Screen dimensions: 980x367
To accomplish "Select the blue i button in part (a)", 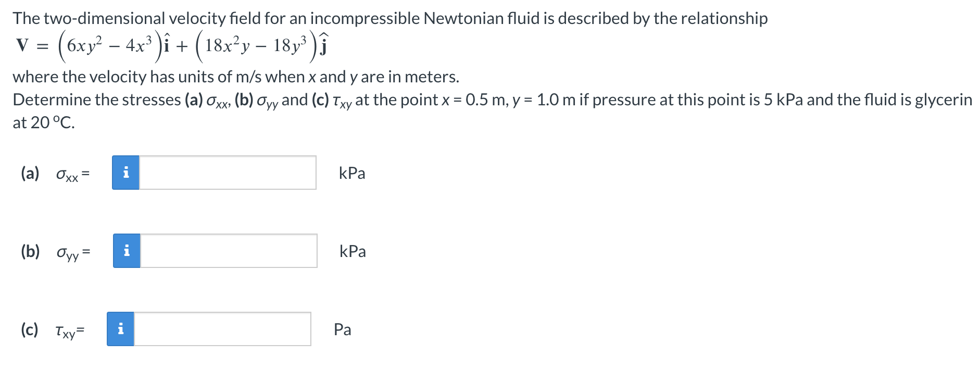I will [x=125, y=173].
